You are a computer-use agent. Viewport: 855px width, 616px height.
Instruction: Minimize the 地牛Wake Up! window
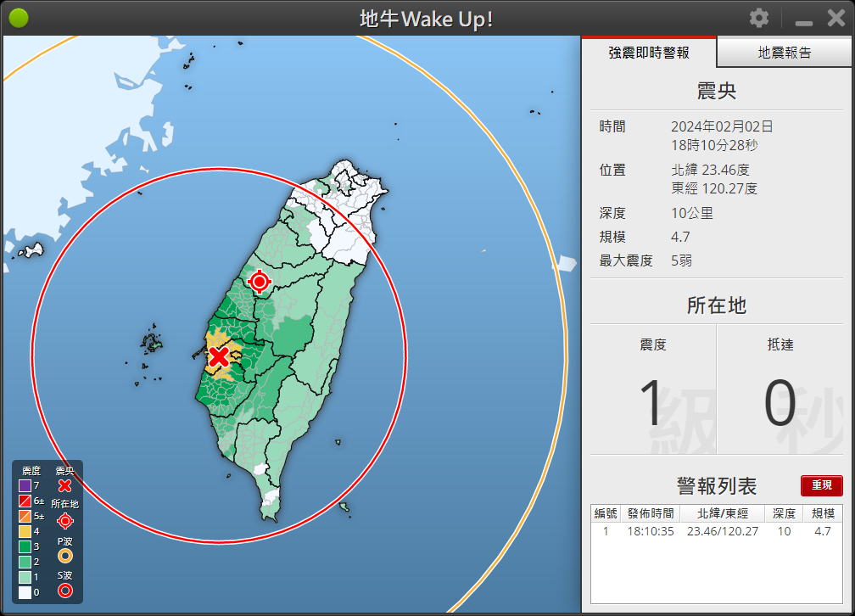pos(804,22)
